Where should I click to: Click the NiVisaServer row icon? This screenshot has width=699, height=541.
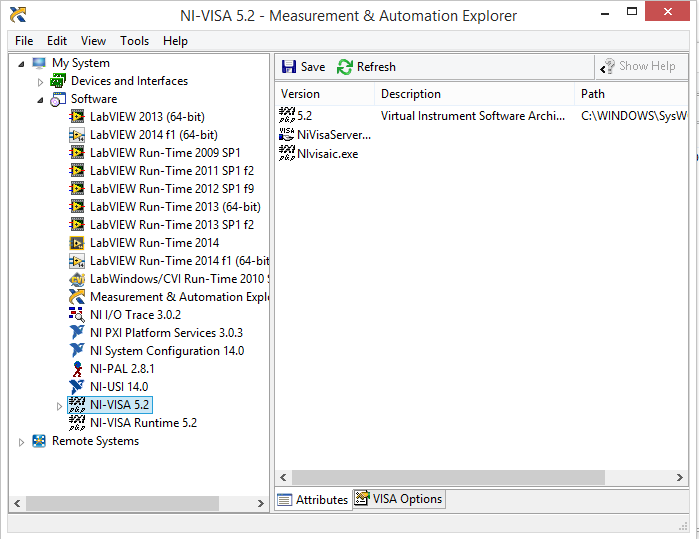[287, 135]
